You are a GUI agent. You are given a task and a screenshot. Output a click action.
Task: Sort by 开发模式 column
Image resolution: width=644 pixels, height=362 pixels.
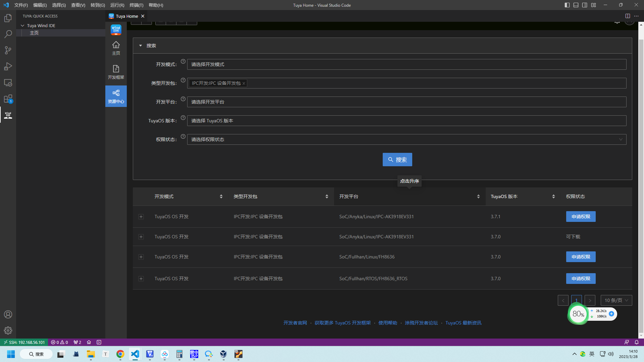221,196
